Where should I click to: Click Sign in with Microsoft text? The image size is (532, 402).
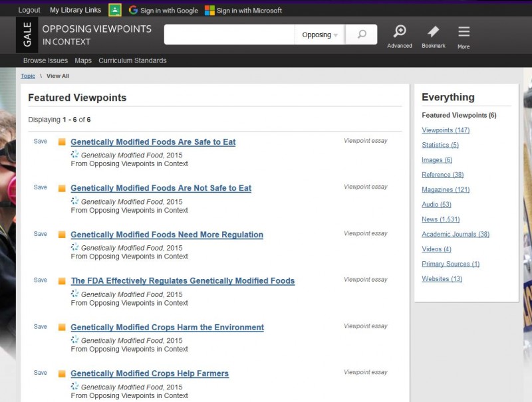[x=249, y=11]
